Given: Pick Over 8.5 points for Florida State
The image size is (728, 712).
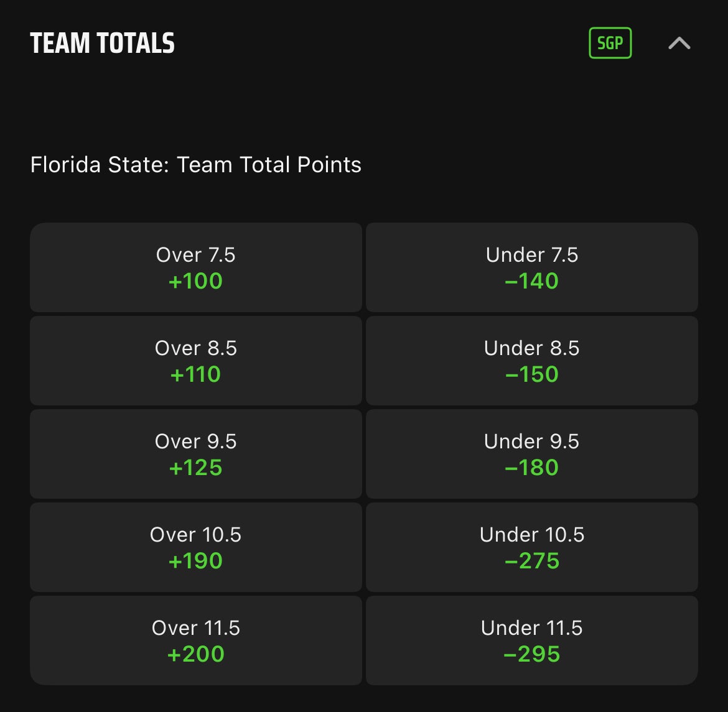Looking at the screenshot, I should point(195,361).
